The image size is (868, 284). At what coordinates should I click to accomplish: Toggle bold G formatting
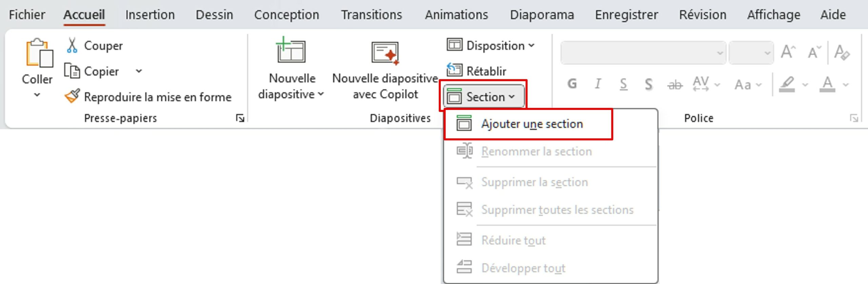click(572, 84)
